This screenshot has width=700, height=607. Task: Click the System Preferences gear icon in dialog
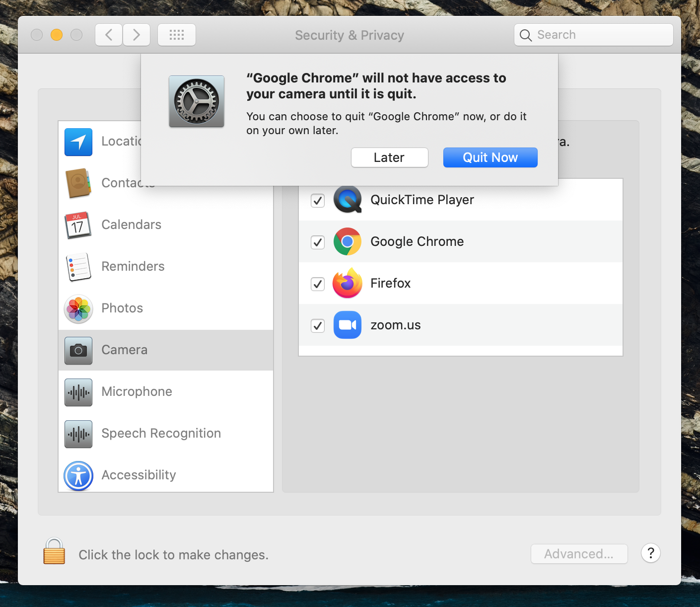click(x=197, y=101)
